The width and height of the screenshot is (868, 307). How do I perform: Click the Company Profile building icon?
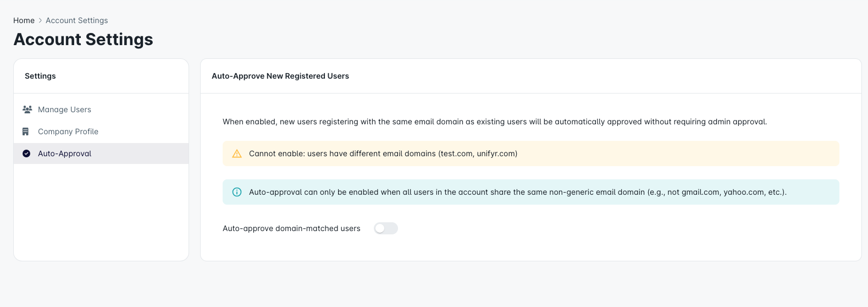[26, 131]
